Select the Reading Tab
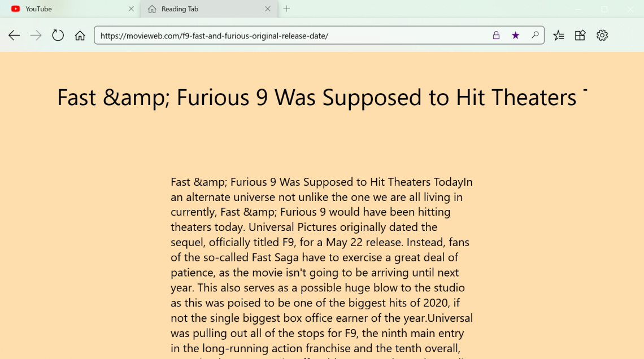This screenshot has height=359, width=644. pos(198,9)
